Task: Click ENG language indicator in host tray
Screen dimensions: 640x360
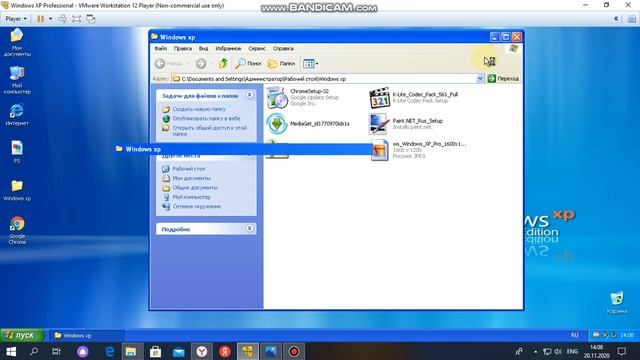Action: tap(572, 351)
